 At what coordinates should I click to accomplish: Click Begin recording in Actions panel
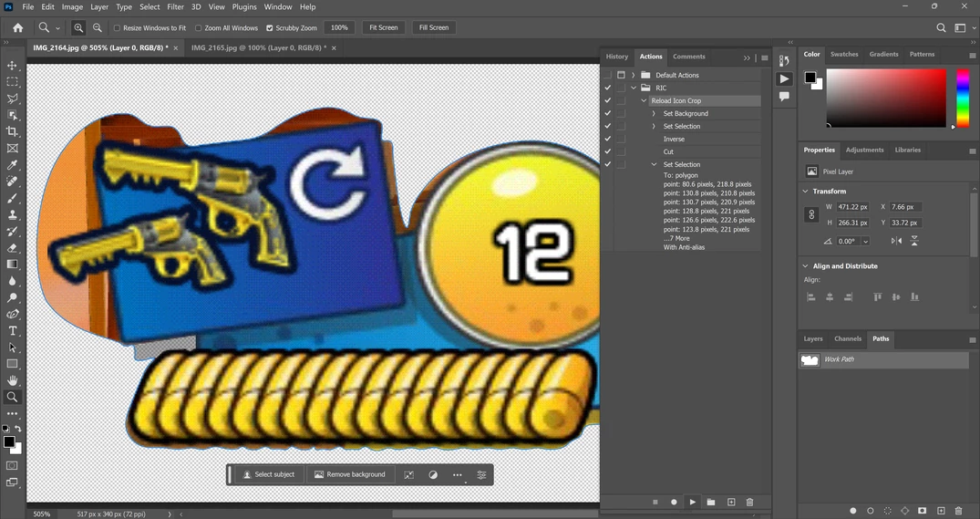tap(674, 502)
